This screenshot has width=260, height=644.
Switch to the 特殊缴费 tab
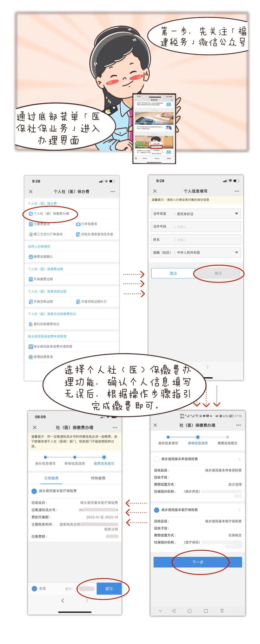98,478
